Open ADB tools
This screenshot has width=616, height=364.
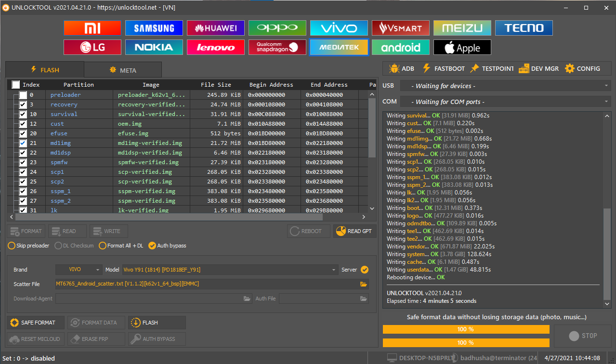click(401, 68)
